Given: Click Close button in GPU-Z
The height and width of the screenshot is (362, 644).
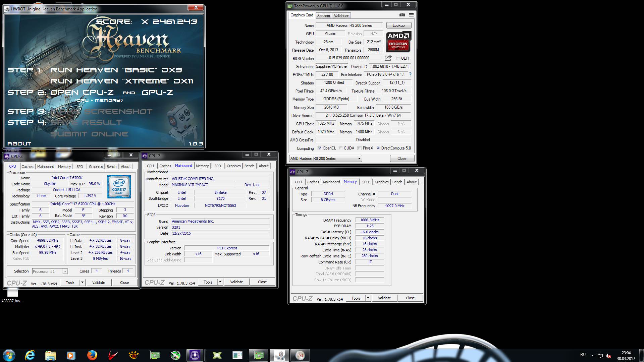Looking at the screenshot, I should [x=402, y=159].
